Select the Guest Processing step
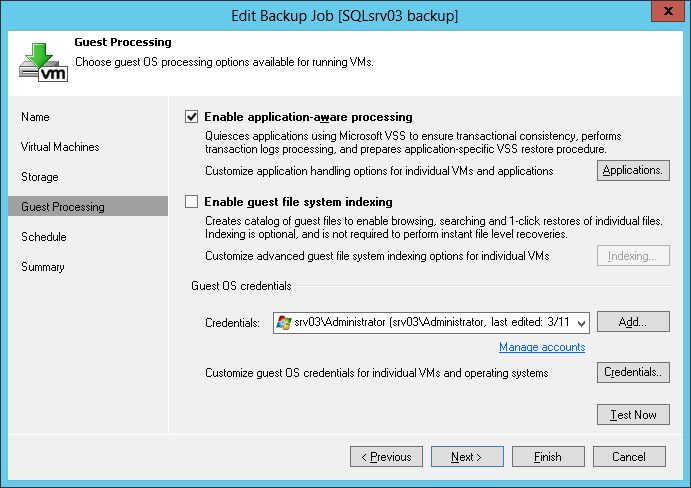 [62, 207]
